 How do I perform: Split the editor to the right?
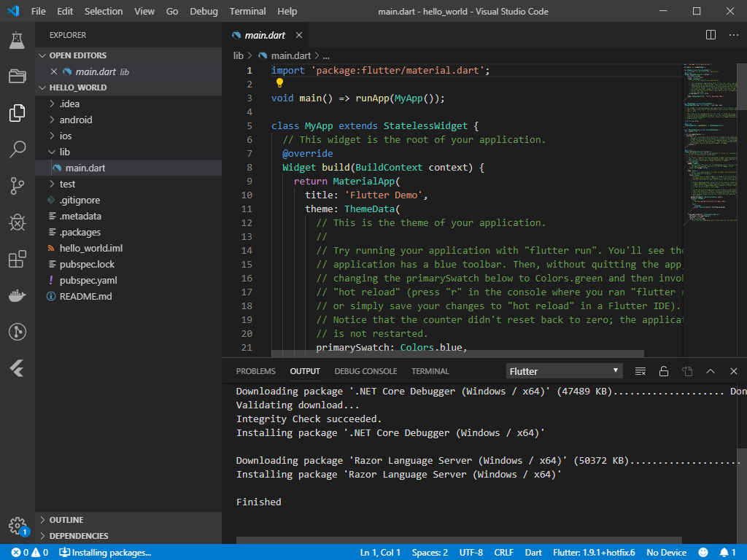pos(711,35)
